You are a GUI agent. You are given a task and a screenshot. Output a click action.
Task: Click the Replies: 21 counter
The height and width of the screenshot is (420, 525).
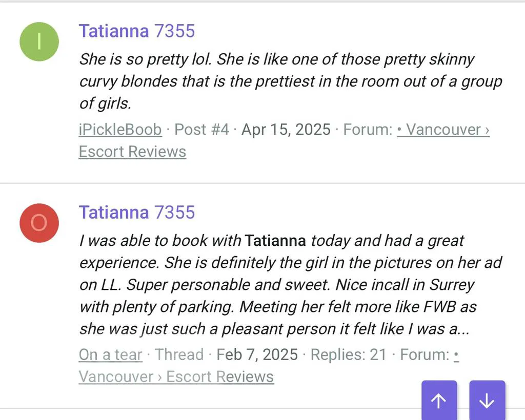click(x=349, y=354)
